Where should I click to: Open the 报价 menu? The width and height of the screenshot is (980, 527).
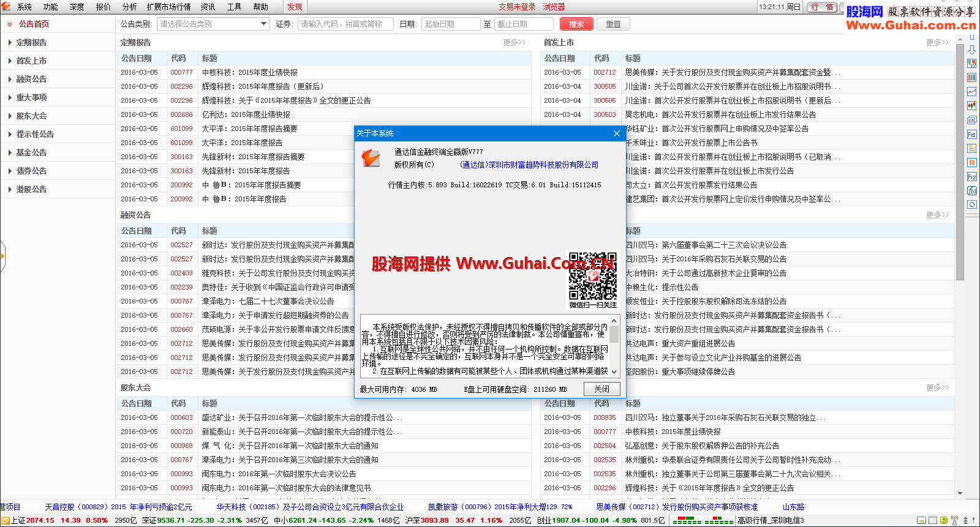coord(104,7)
